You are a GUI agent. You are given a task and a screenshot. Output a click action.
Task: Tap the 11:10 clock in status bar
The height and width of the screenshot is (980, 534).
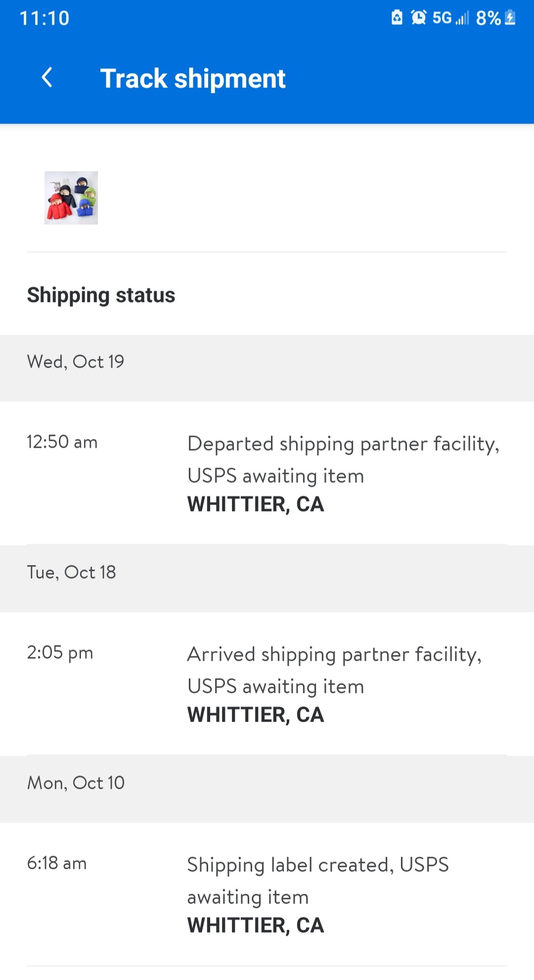(44, 18)
